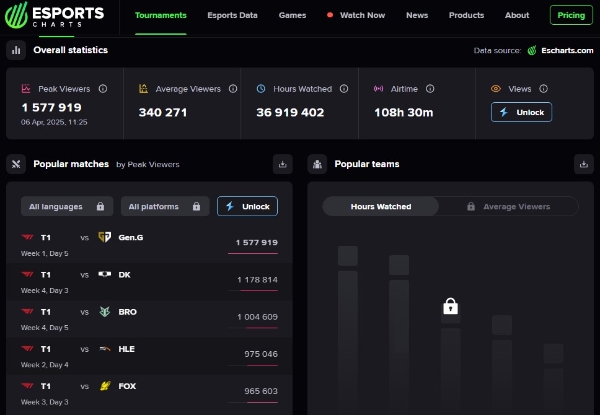Select the Hours Watched toggle
This screenshot has width=600, height=415.
[x=381, y=207]
